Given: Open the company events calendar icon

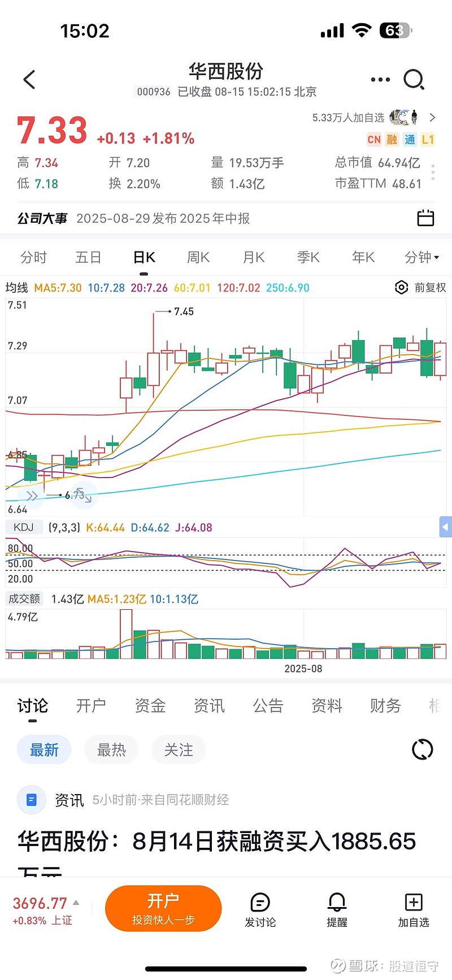Looking at the screenshot, I should [x=425, y=218].
